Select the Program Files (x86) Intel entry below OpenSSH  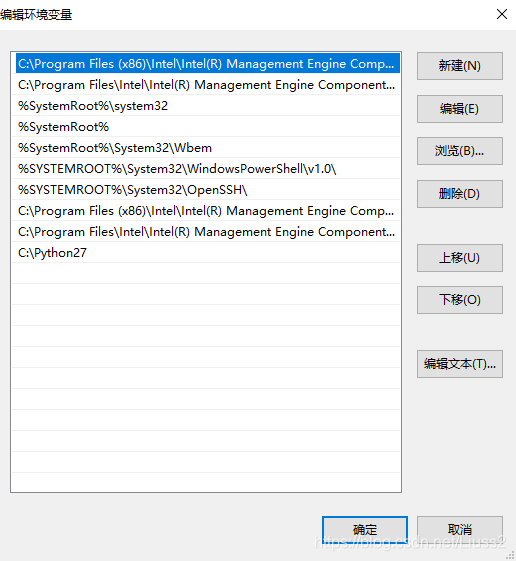point(206,211)
